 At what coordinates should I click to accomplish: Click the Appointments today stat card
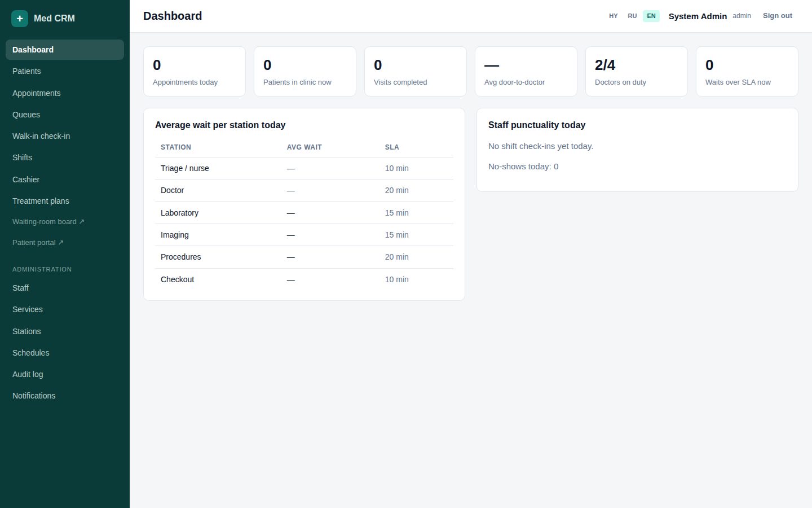[x=195, y=71]
